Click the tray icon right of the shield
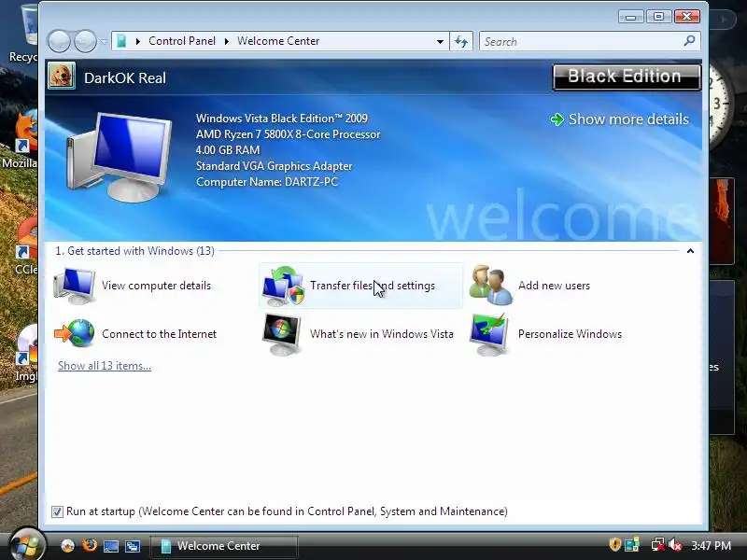Image resolution: width=747 pixels, height=560 pixels. (x=632, y=545)
